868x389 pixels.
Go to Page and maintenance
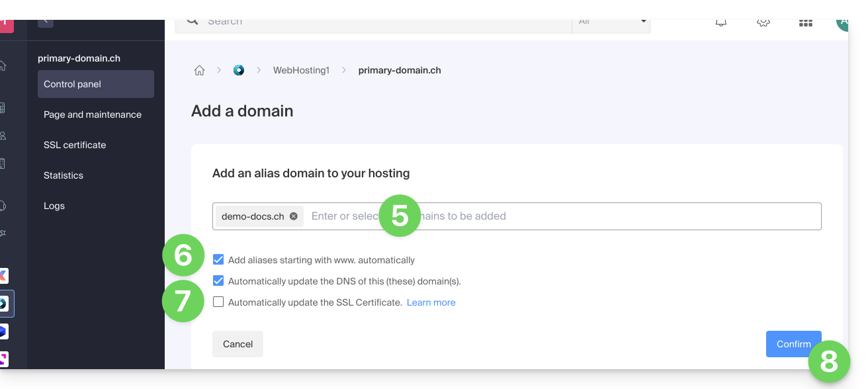click(x=93, y=114)
